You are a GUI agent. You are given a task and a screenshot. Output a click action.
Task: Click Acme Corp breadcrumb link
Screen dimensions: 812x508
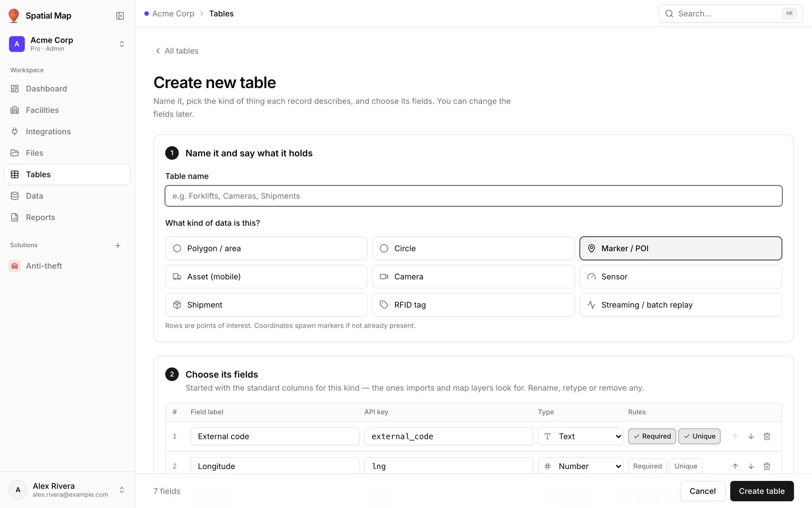click(173, 14)
